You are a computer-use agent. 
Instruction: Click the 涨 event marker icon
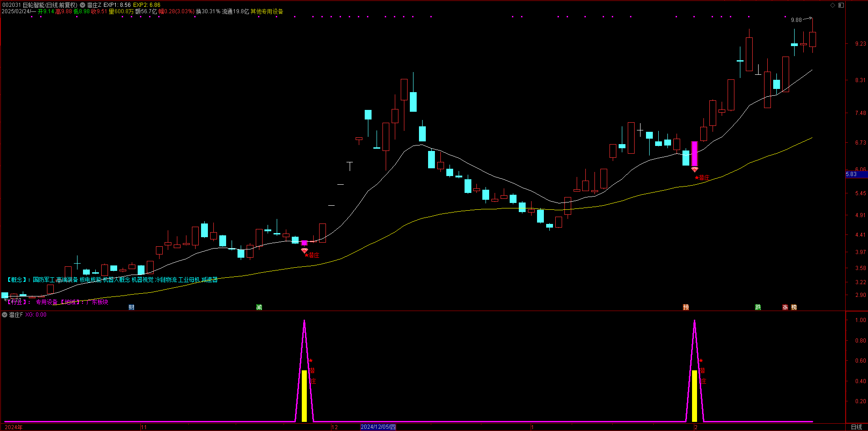click(x=785, y=307)
